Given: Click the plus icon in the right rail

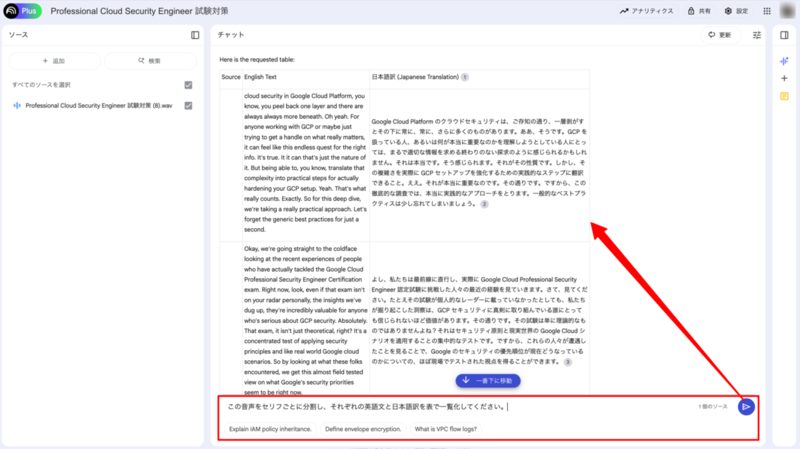Looking at the screenshot, I should coord(784,79).
